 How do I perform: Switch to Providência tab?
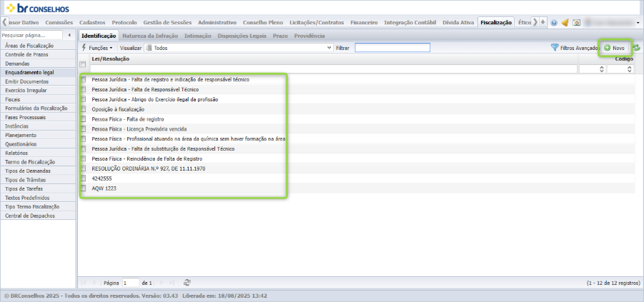point(309,36)
